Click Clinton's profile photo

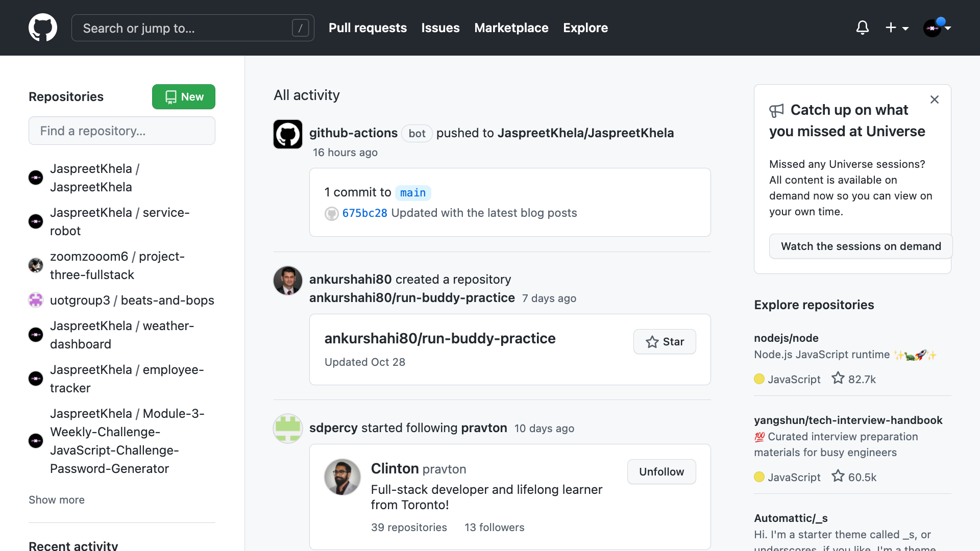[x=342, y=477]
